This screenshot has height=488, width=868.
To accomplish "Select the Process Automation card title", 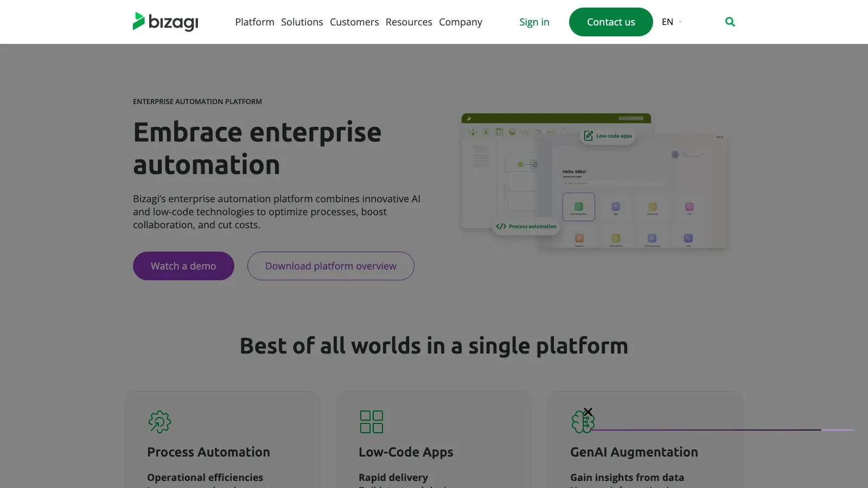I will [x=208, y=452].
